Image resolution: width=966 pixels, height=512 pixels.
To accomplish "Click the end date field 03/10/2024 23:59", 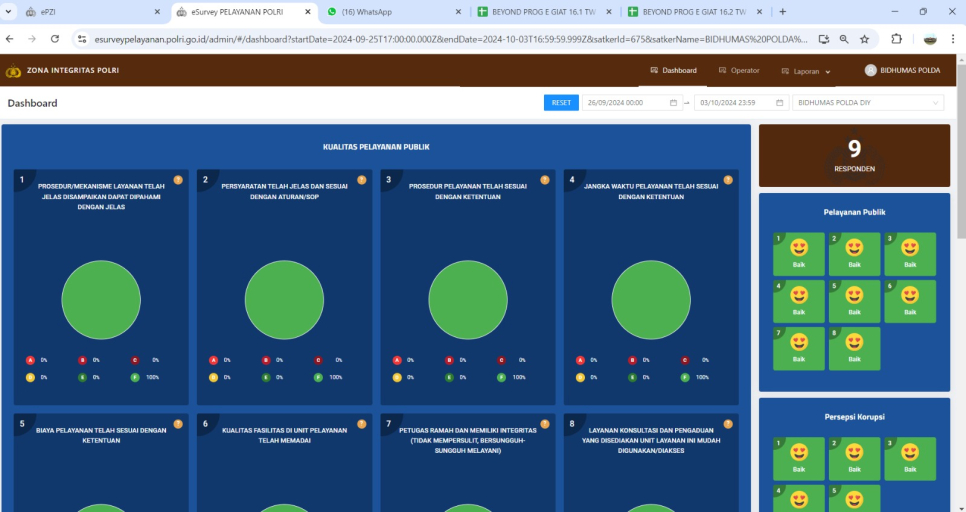I will [x=741, y=103].
